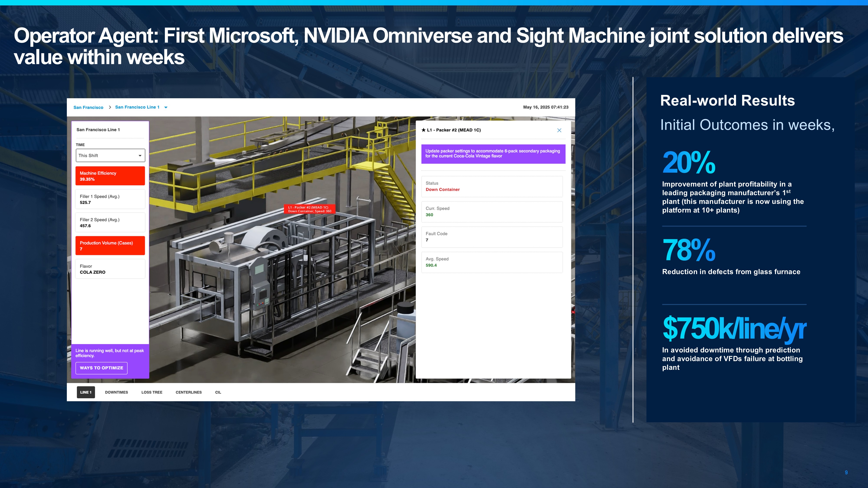The image size is (868, 488).
Task: Click the San Francisco breadcrumb link
Action: [x=88, y=107]
